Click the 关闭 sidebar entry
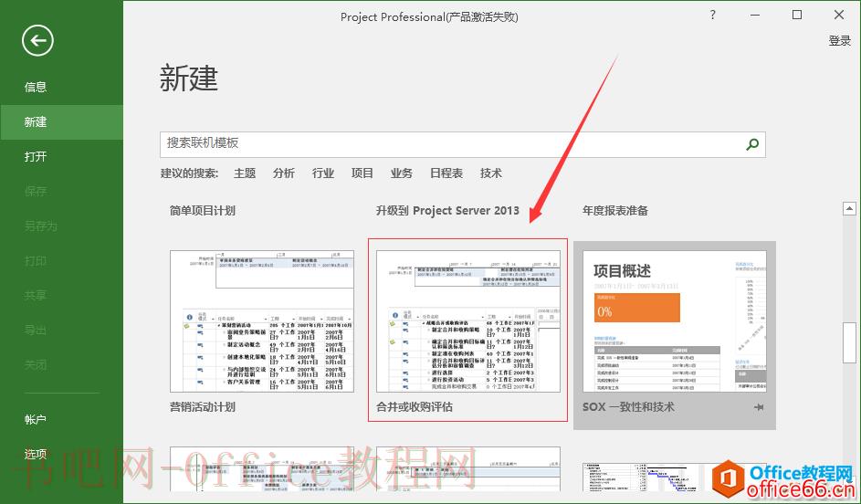861x504 pixels. [35, 364]
